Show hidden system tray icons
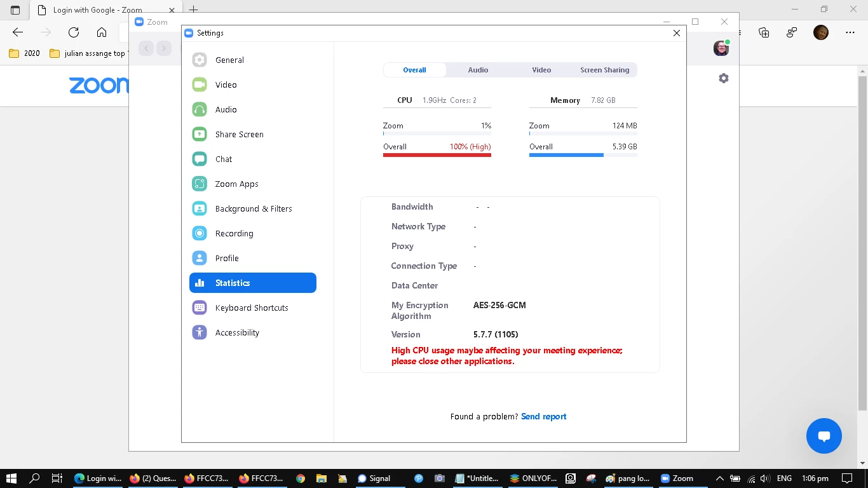Viewport: 868px width, 488px height. pyautogui.click(x=719, y=478)
